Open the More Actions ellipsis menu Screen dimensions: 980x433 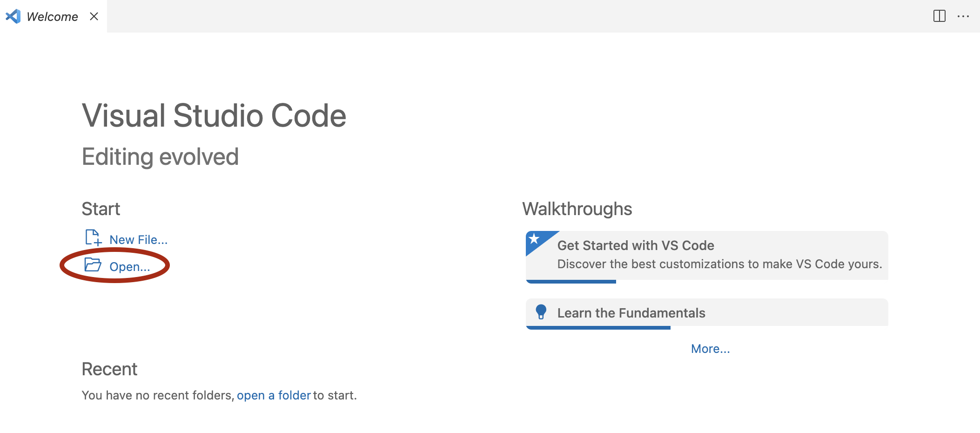tap(963, 16)
